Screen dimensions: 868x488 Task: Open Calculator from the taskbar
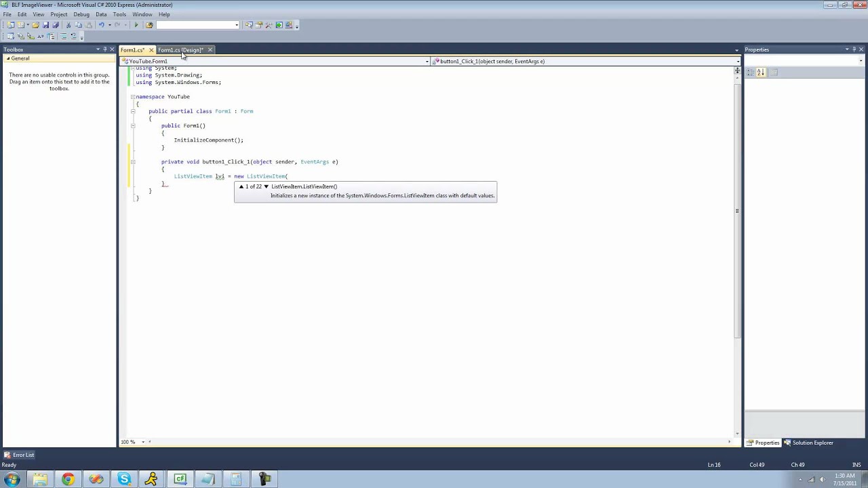point(235,479)
